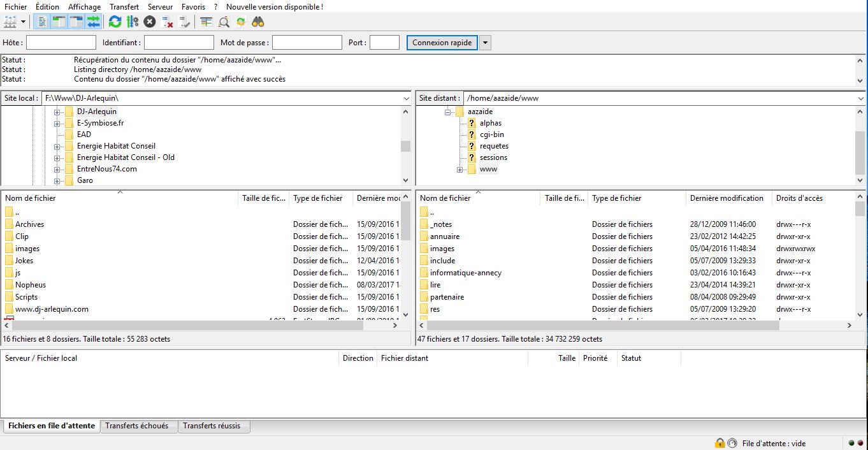Click the local tree vertical scrollbar thumb
This screenshot has height=450, width=868.
(x=405, y=146)
